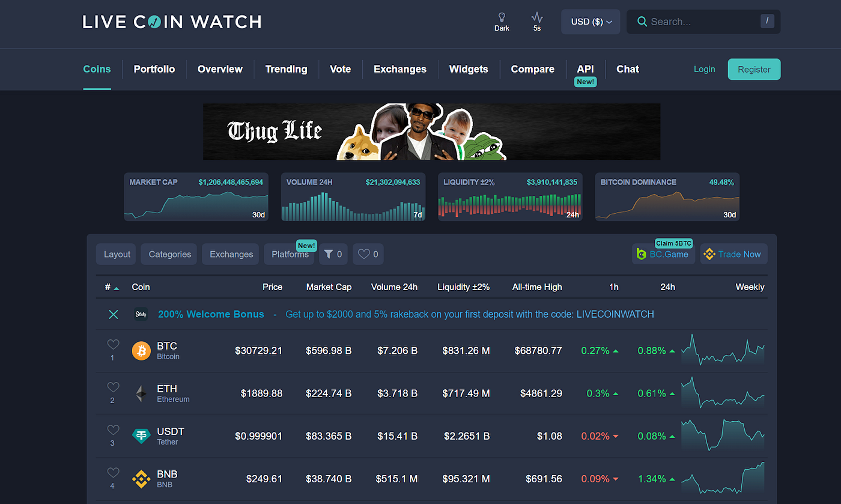Image resolution: width=841 pixels, height=504 pixels.
Task: Click the search magnifier icon
Action: [642, 21]
